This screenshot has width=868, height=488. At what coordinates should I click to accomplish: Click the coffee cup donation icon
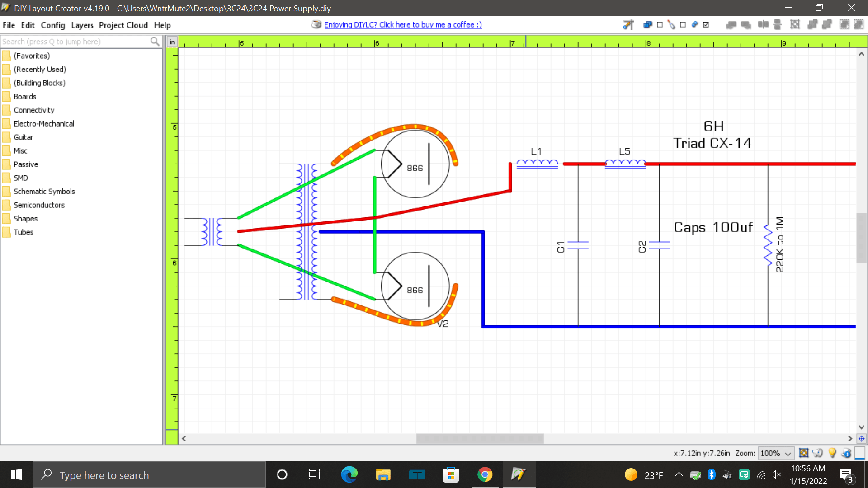(x=316, y=24)
